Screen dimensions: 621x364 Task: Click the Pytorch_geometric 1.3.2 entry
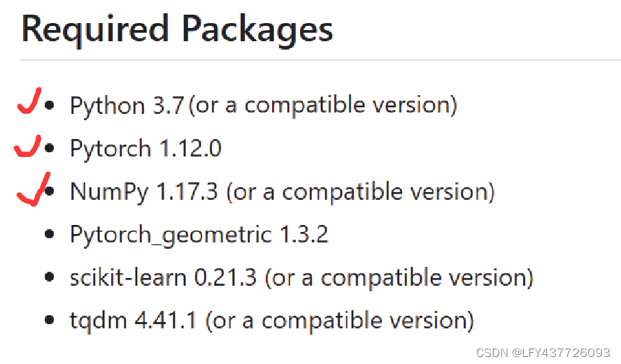199,234
